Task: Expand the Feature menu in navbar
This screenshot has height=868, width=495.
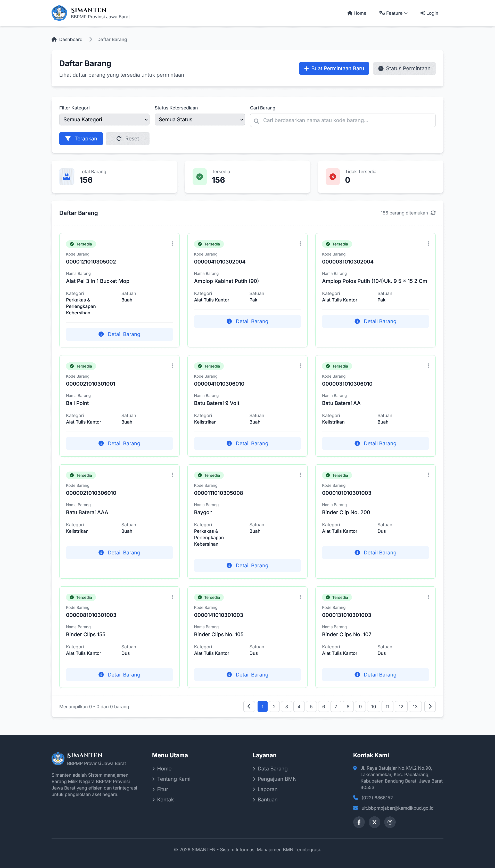Action: (x=393, y=13)
